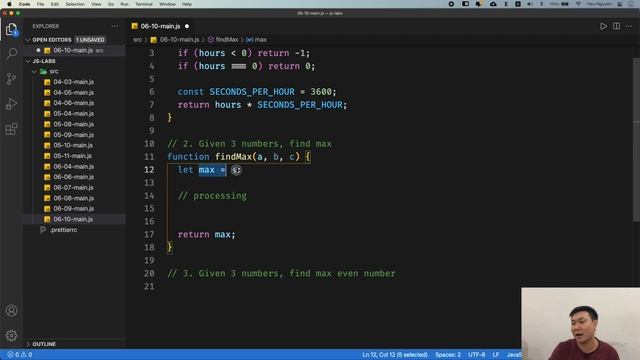
Task: Open Run and Debug view
Action: click(11, 104)
